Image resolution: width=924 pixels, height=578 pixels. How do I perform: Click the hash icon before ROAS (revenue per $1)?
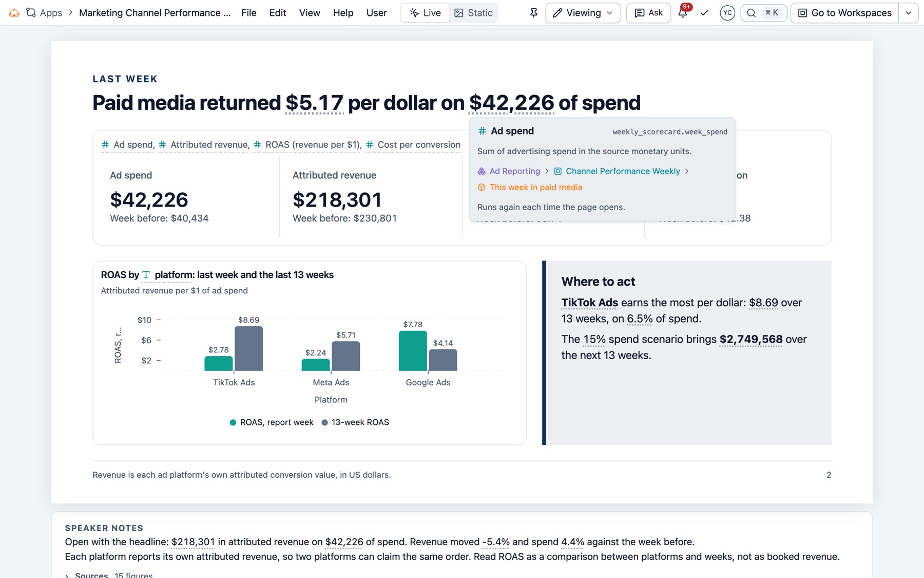(257, 145)
